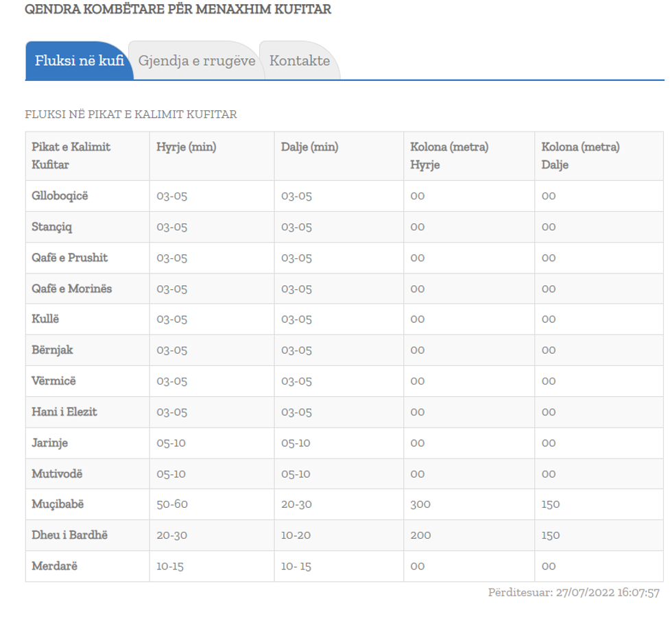Switch to the Gjendja e rrugëve tab

[196, 61]
